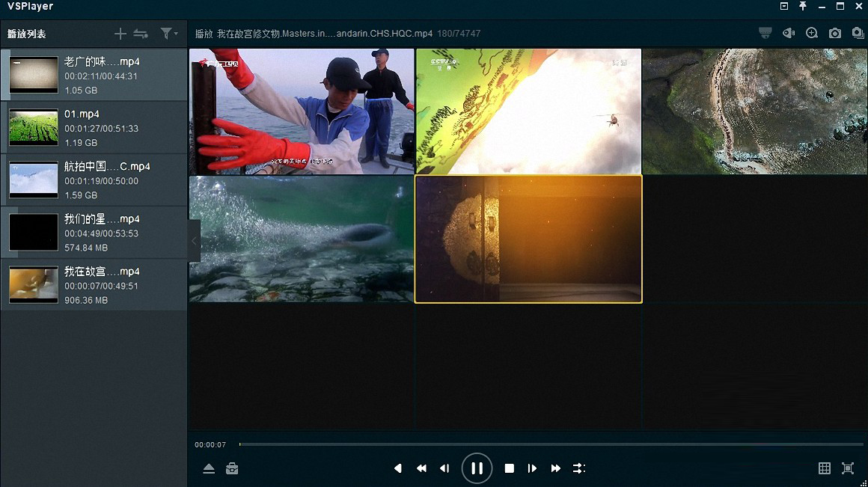Open the fisheye expansion tool icon

(788, 33)
